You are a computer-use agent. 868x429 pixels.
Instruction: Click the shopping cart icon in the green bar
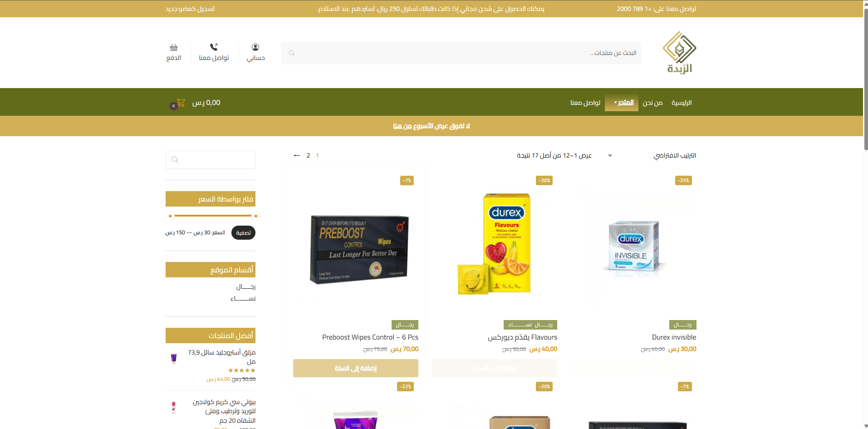[x=181, y=103]
